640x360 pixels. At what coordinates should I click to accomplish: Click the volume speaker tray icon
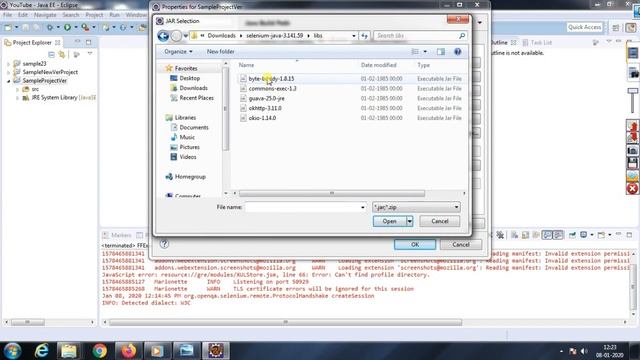pyautogui.click(x=584, y=351)
